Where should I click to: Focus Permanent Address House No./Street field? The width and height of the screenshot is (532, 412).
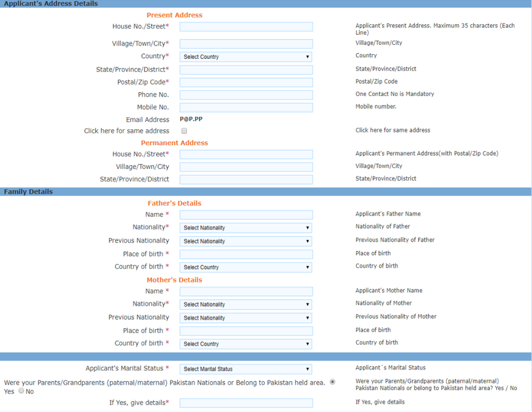pyautogui.click(x=246, y=154)
